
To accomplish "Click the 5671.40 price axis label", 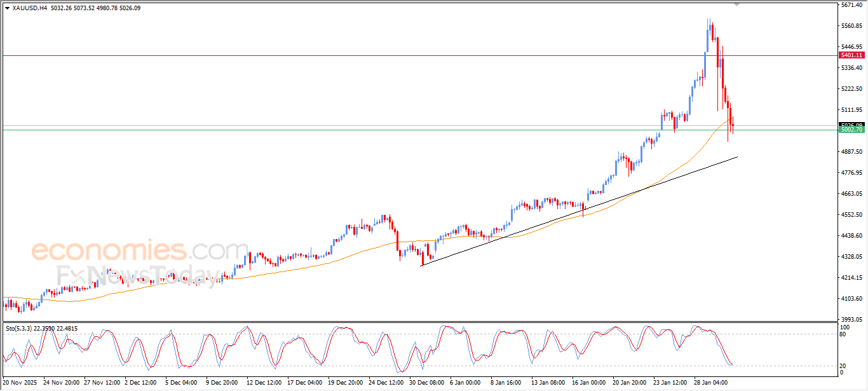I will (x=851, y=5).
